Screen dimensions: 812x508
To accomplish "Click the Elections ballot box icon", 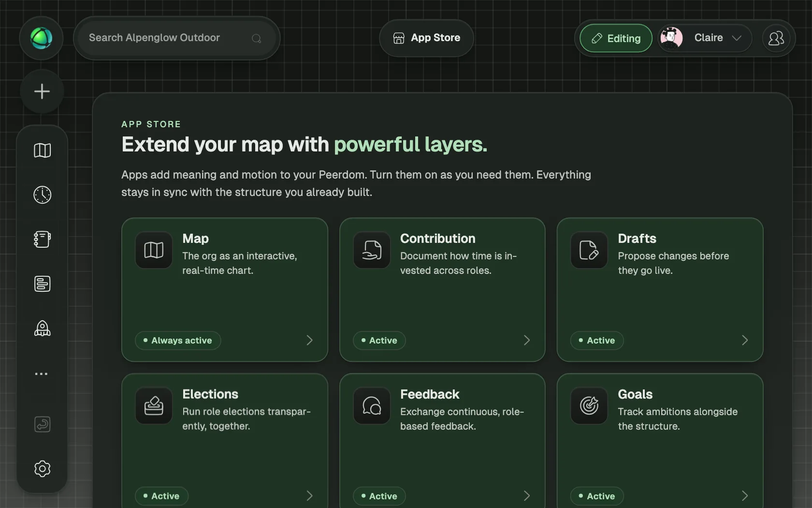I will (154, 406).
